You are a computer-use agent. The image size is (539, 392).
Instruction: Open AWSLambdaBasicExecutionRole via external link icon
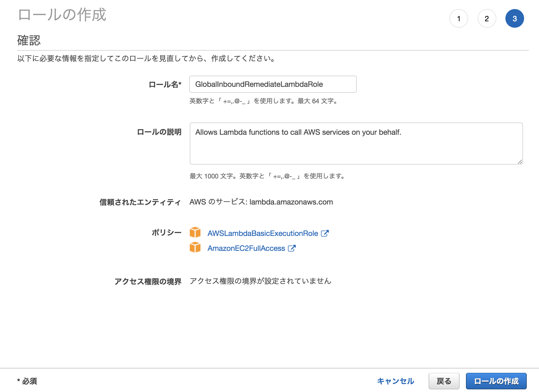[x=325, y=233]
